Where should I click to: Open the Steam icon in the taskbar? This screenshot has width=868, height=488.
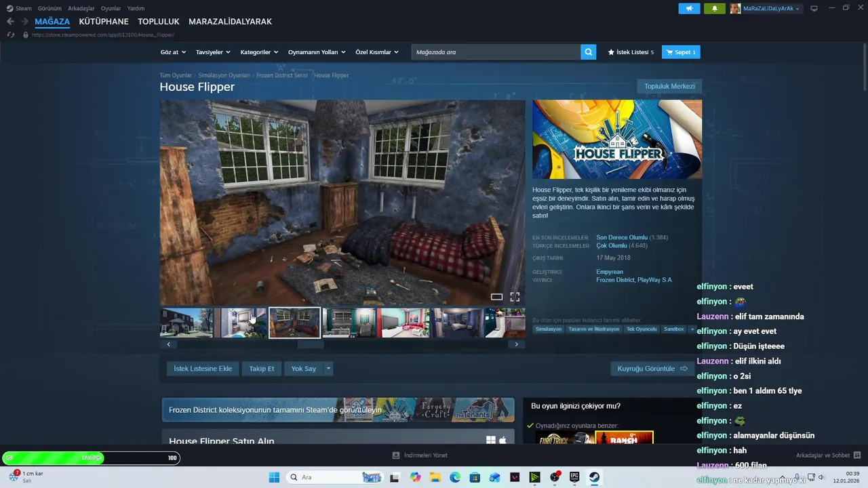[x=594, y=477]
